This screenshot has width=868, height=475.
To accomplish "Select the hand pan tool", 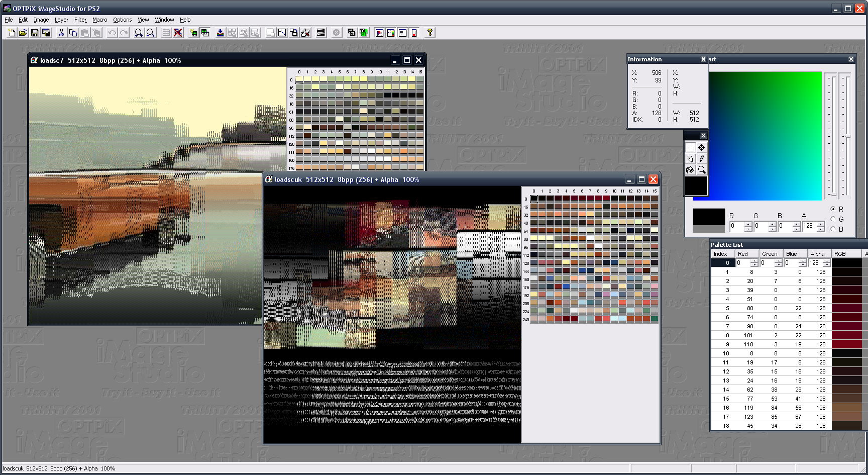I will pos(690,159).
